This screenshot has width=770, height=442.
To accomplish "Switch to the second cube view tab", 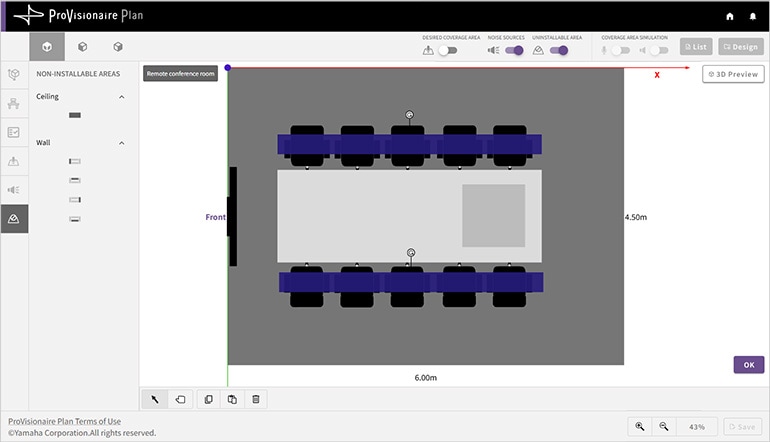I will [x=83, y=46].
